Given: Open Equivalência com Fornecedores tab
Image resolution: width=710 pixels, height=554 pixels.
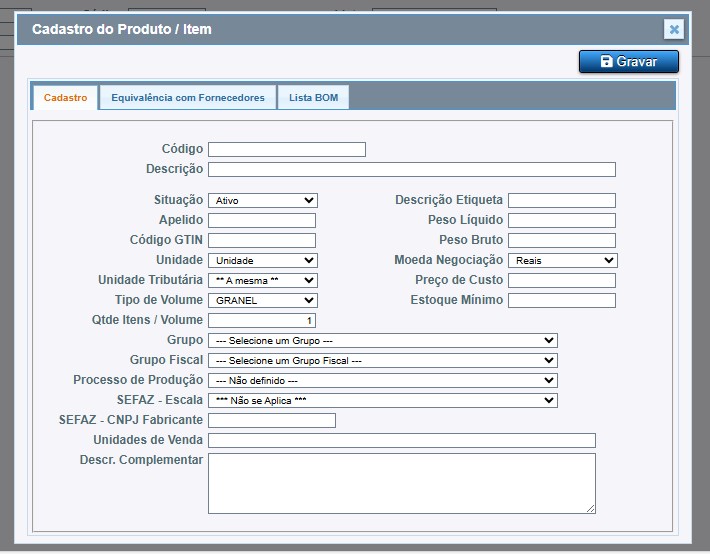Looking at the screenshot, I should 188,98.
